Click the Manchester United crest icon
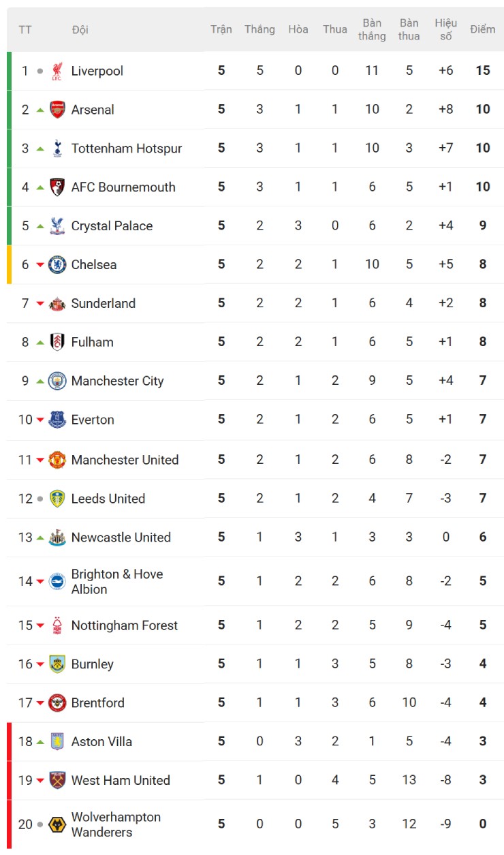This screenshot has height=855, width=504. point(57,460)
